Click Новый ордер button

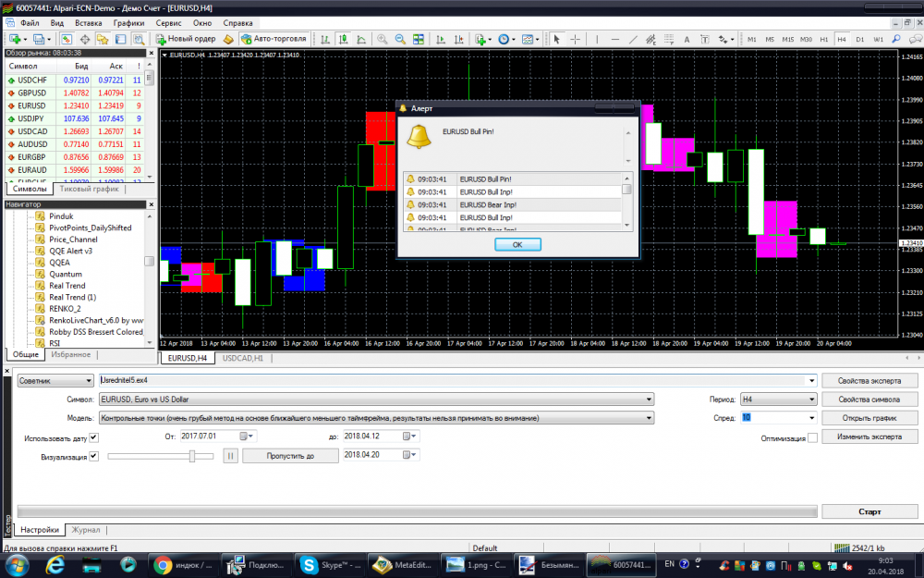point(187,39)
